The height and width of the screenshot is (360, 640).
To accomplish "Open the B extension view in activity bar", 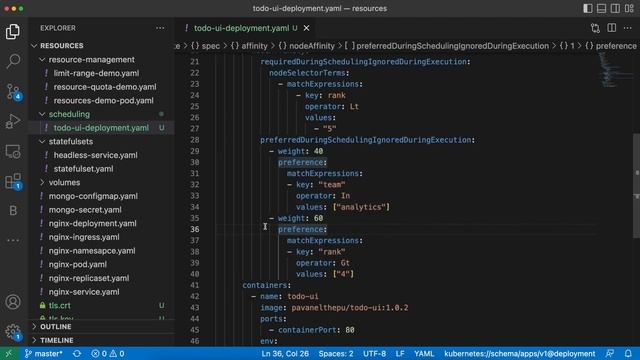I will [x=13, y=211].
